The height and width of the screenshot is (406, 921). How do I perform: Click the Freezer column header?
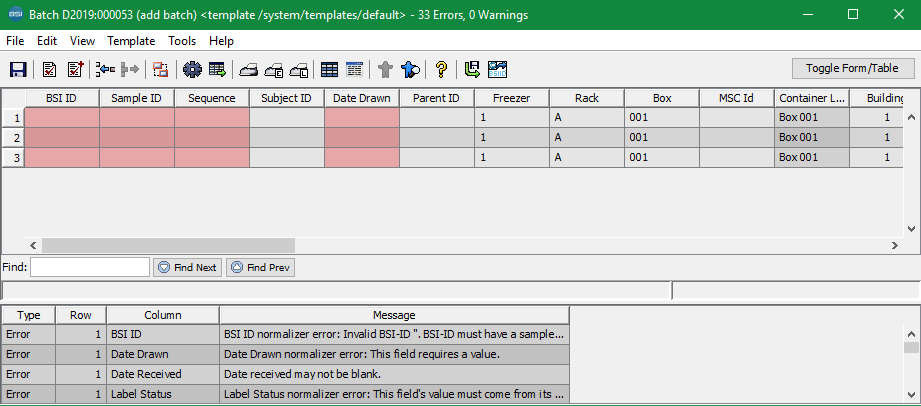512,98
